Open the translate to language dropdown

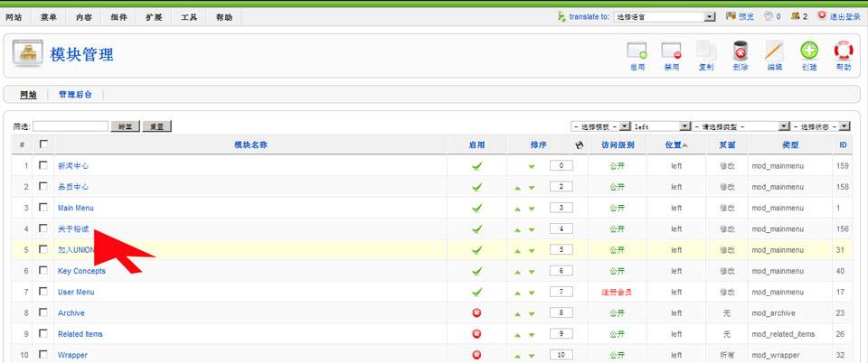(665, 17)
